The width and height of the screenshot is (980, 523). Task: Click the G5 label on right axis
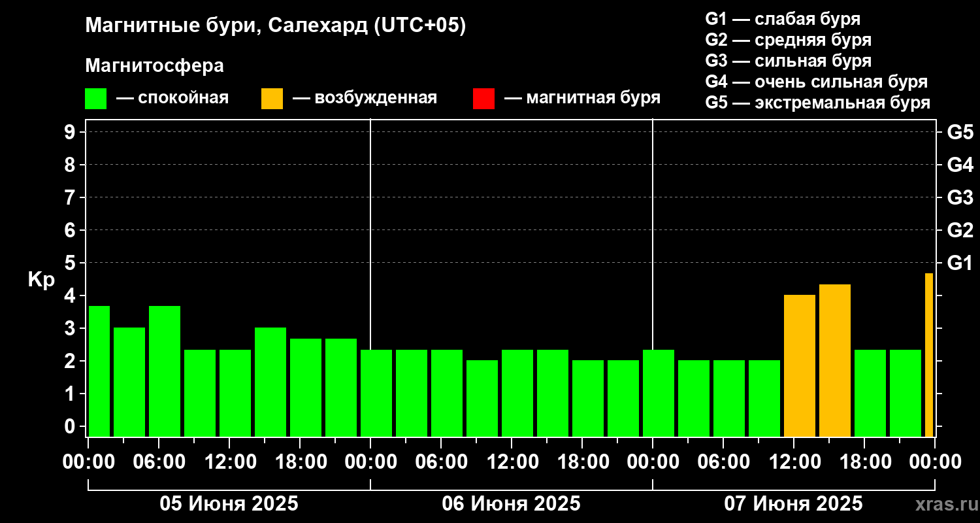pos(960,133)
